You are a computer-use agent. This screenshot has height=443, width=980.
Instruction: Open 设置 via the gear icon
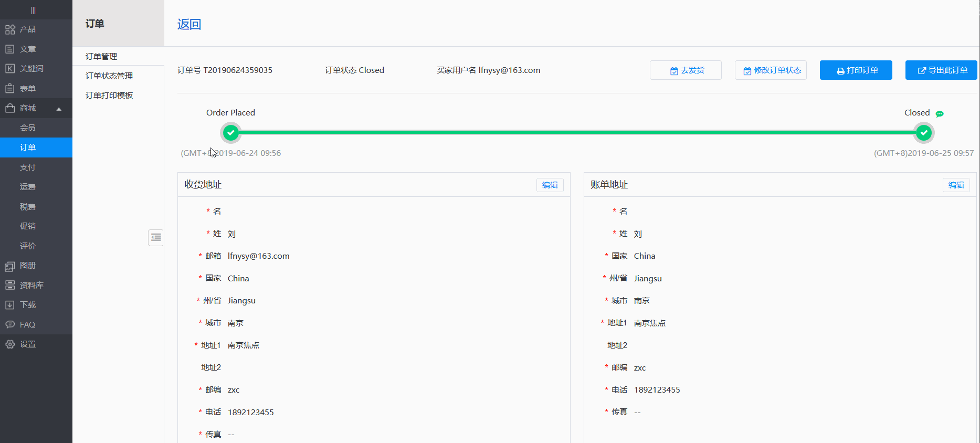coord(10,344)
